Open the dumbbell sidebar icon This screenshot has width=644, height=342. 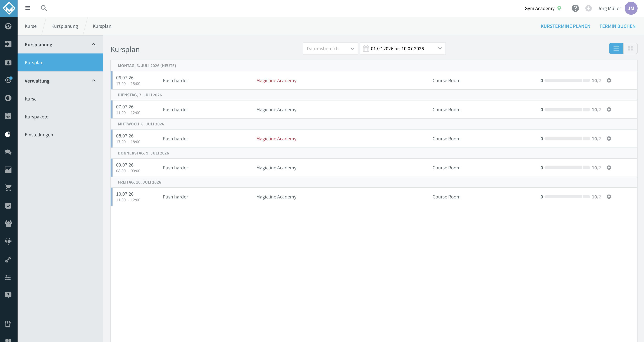click(8, 259)
